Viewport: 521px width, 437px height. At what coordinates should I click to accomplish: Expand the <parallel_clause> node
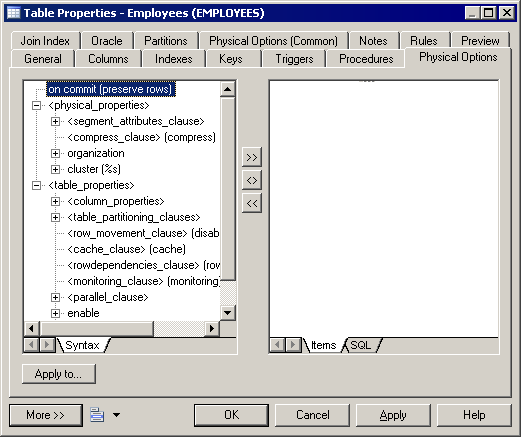tap(55, 297)
